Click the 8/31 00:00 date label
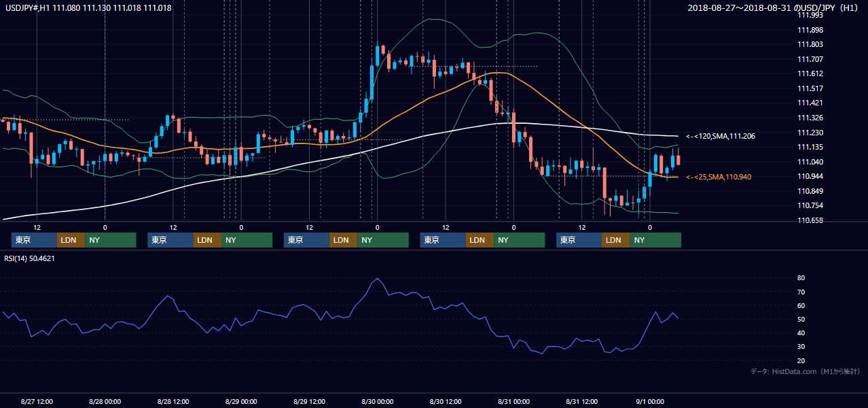The image size is (868, 408). coord(513,402)
